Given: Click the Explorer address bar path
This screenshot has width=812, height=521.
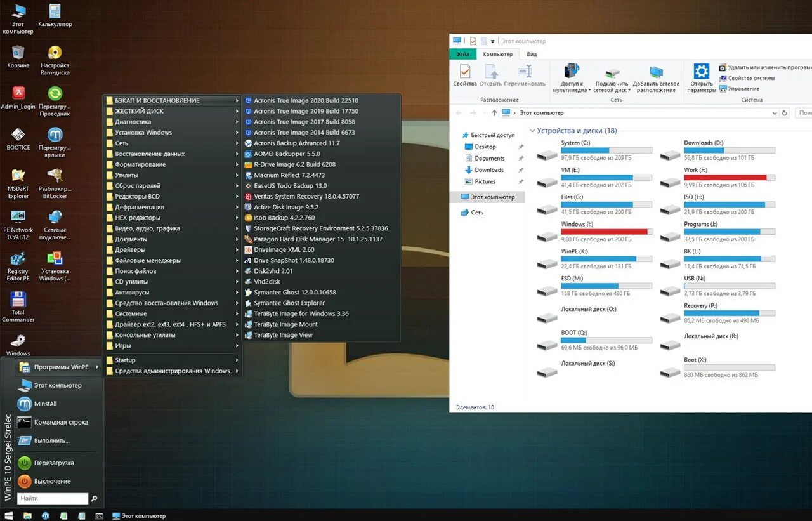Looking at the screenshot, I should click(542, 113).
